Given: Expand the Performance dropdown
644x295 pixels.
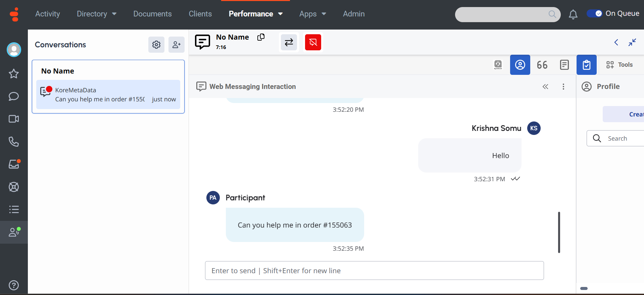Looking at the screenshot, I should coord(256,14).
